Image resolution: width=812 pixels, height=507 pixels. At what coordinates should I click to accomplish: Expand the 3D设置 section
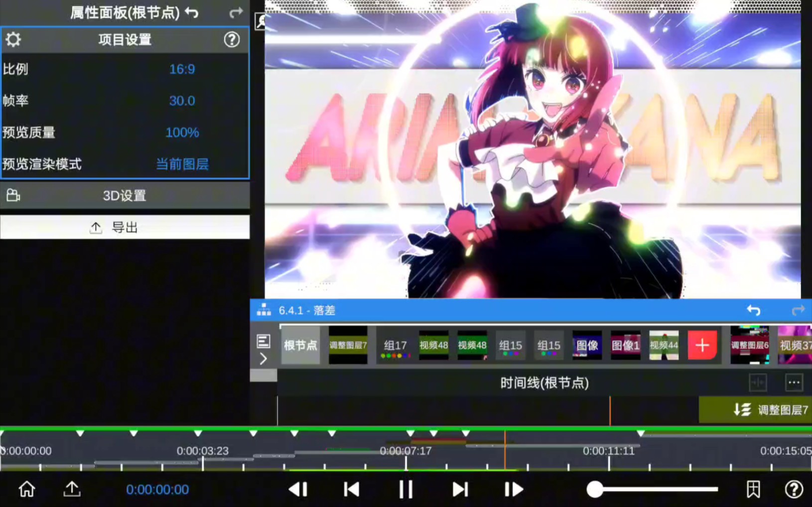pyautogui.click(x=125, y=196)
